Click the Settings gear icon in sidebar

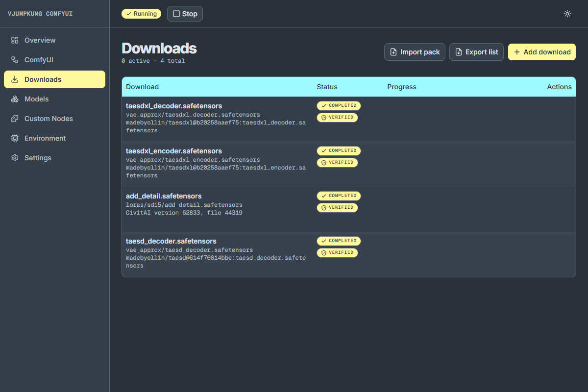[15, 158]
